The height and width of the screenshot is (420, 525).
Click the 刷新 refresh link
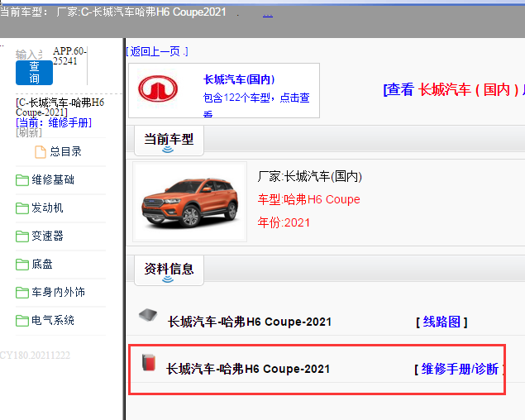29,132
